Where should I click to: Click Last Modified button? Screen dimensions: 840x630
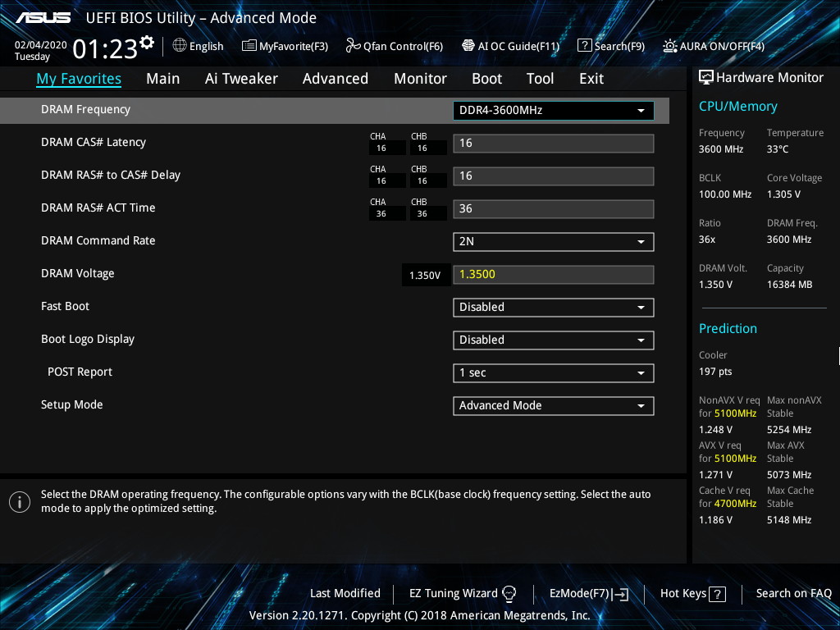345,593
